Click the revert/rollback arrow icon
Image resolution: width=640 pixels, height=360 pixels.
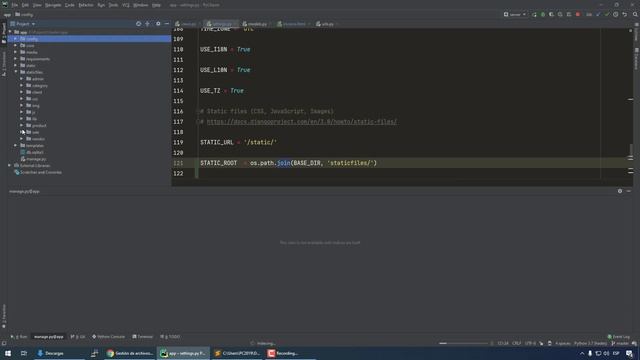tap(624, 14)
